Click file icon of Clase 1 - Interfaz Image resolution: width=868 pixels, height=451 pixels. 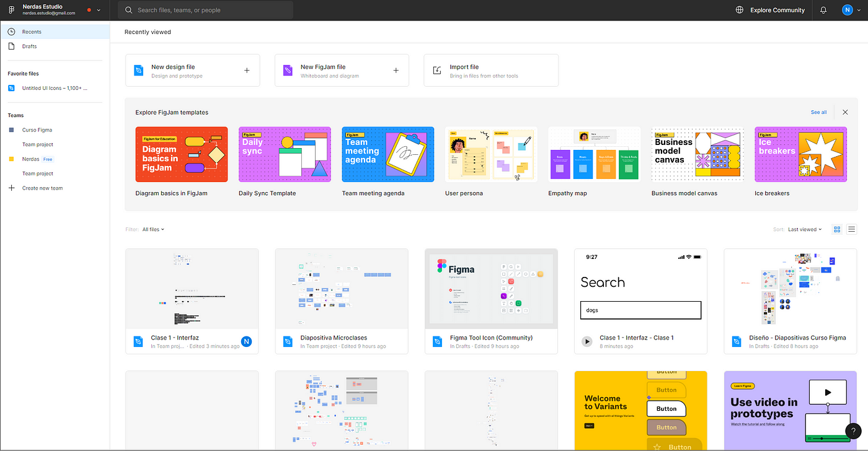coord(139,341)
